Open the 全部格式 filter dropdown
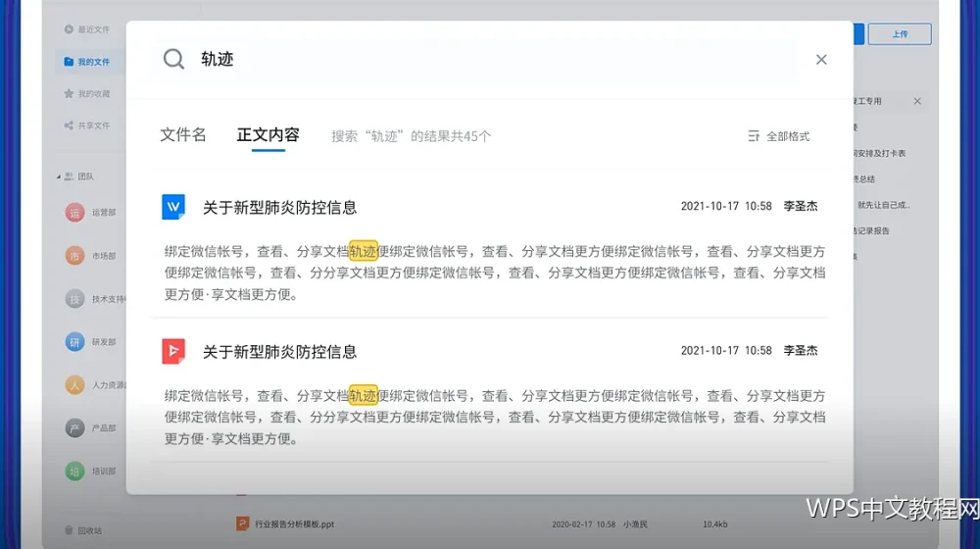The width and height of the screenshot is (980, 549). coord(779,136)
